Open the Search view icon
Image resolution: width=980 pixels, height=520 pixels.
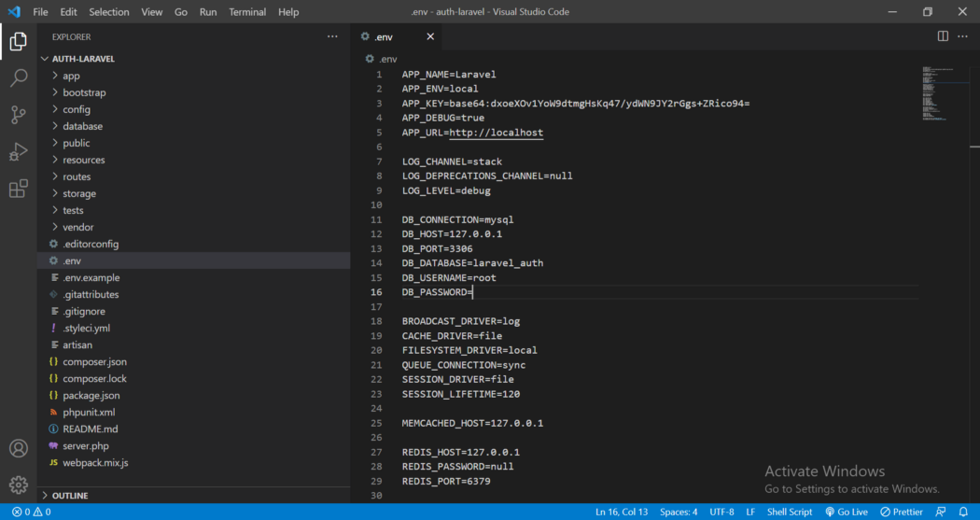[x=18, y=77]
